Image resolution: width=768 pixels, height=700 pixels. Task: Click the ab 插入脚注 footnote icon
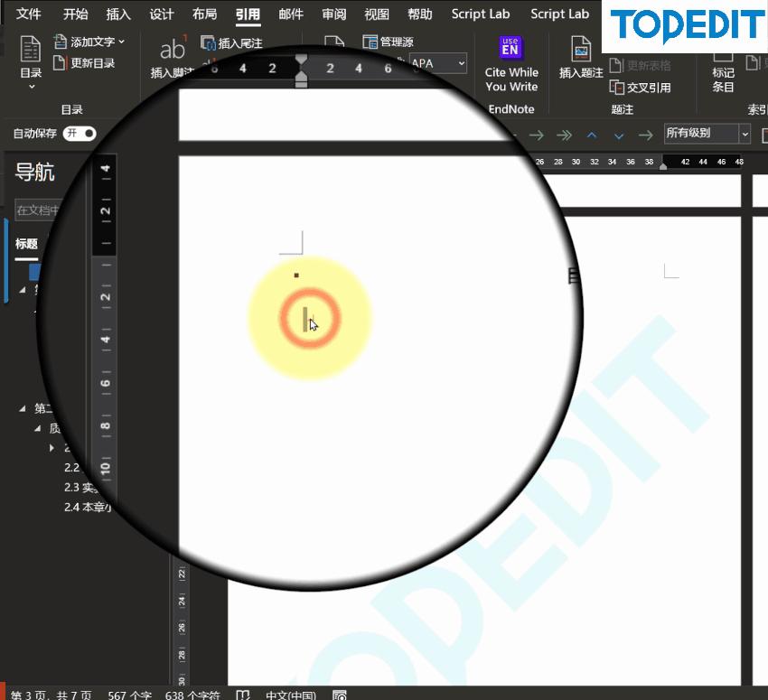pyautogui.click(x=173, y=49)
